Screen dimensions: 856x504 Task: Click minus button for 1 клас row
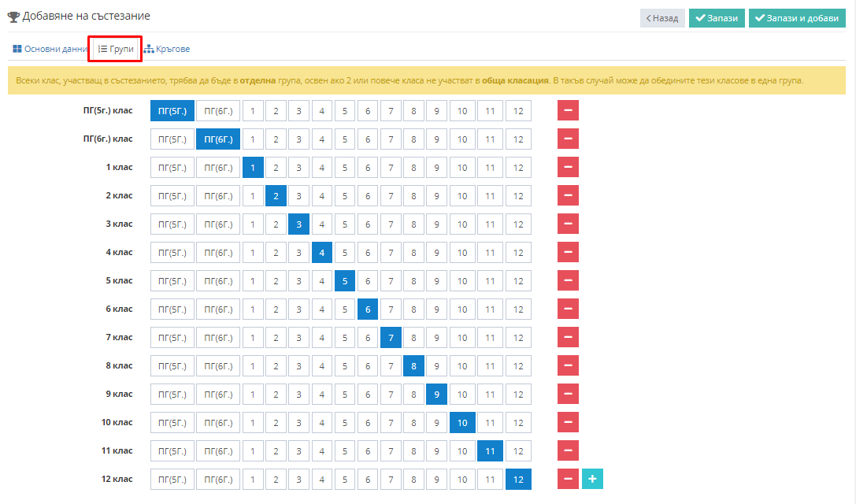tap(567, 167)
